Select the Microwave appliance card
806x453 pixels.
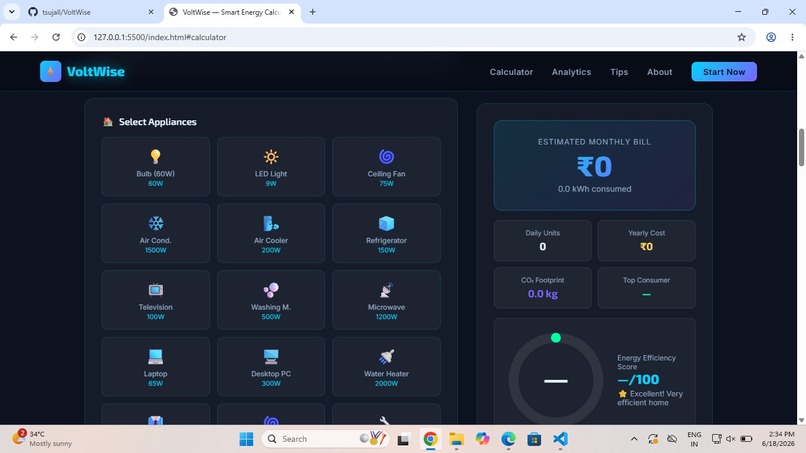coord(386,300)
